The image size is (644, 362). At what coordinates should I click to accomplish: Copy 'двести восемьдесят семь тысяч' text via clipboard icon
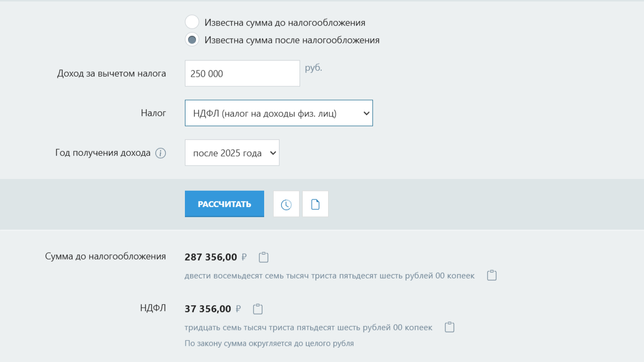[492, 275]
